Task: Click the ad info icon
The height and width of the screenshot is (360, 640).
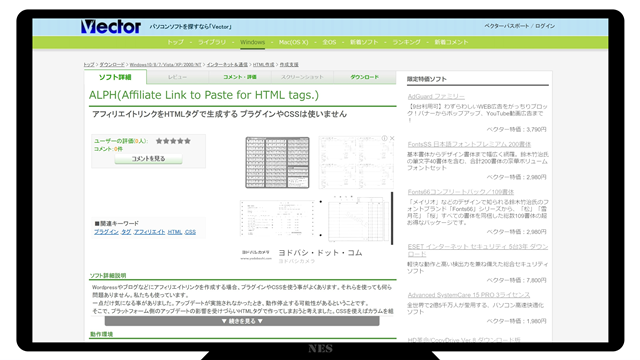Action: click(x=384, y=138)
